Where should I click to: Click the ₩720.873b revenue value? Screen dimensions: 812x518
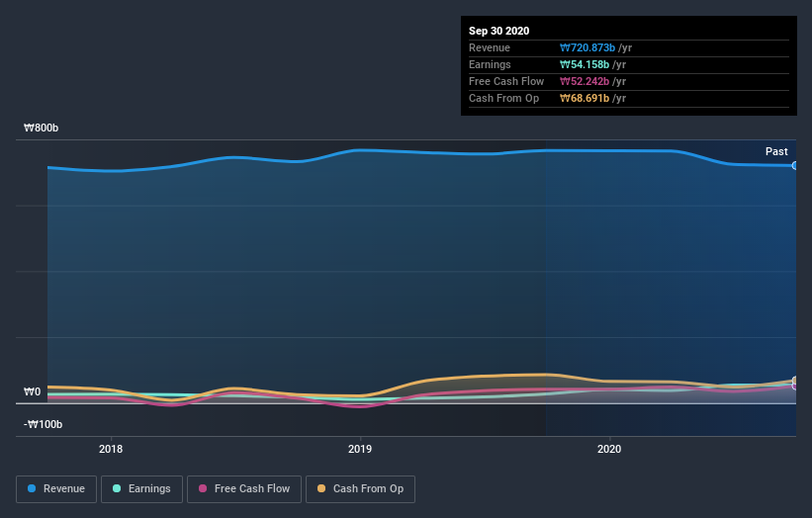[x=587, y=47]
